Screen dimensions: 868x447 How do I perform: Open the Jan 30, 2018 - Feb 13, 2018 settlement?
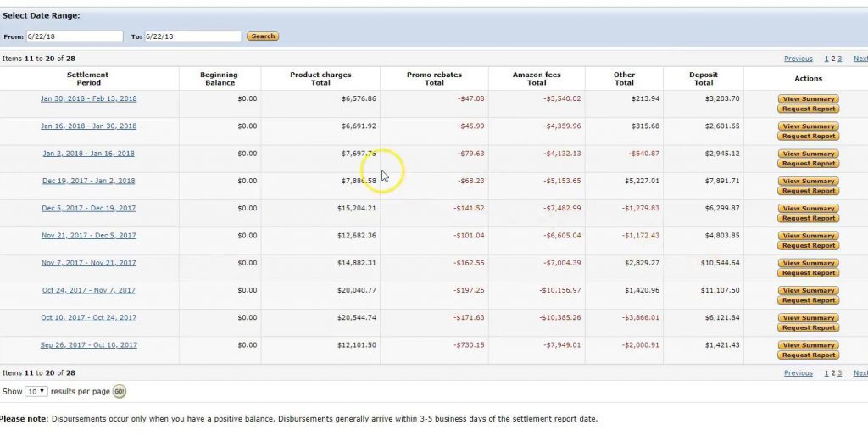[x=88, y=99]
